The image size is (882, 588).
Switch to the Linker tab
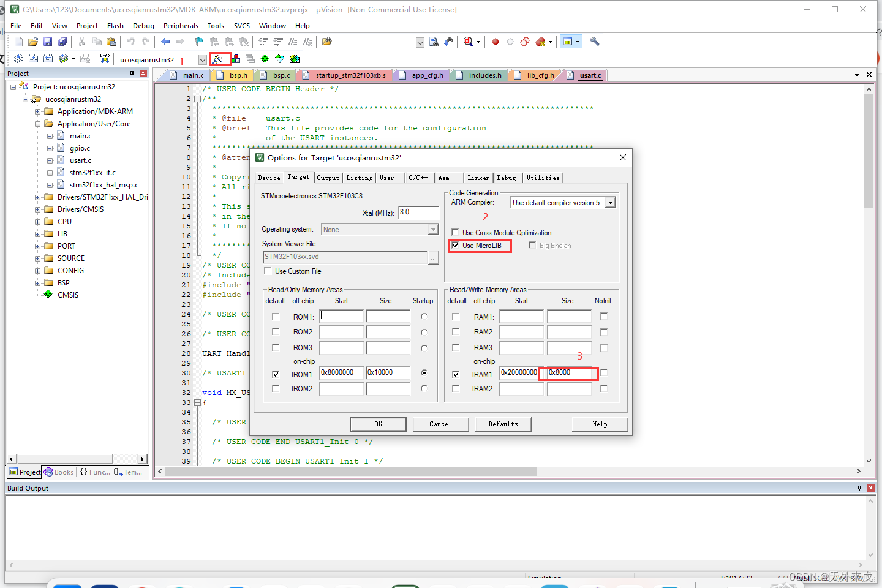pos(478,178)
